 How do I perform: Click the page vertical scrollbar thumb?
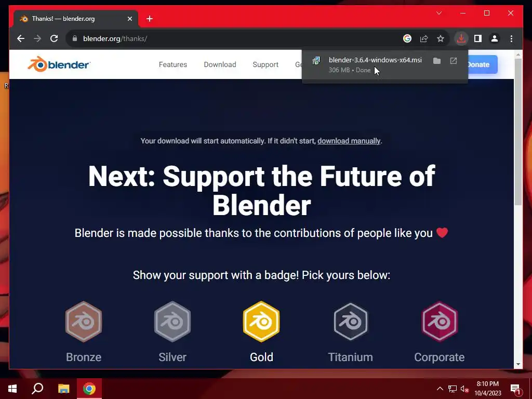click(518, 131)
